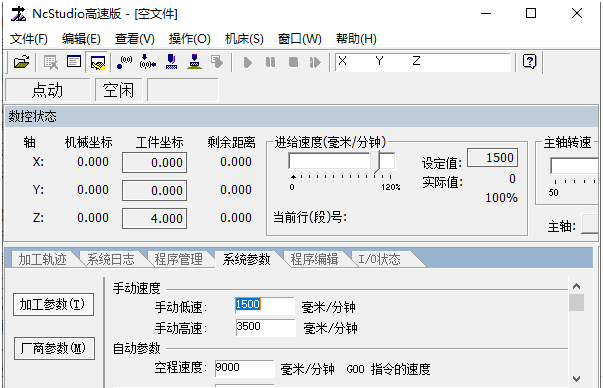Click the greyed edit-program table icon
Viewport: 603px width, 388px height.
(51, 62)
